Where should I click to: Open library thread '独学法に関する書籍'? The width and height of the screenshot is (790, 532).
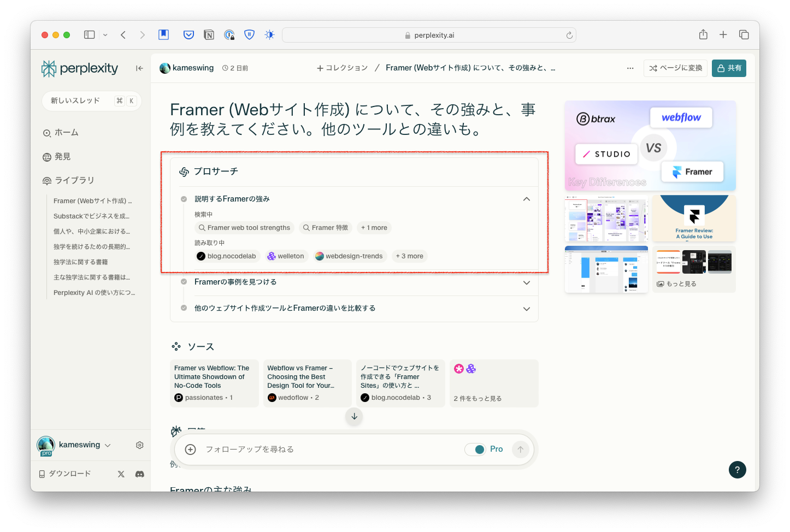coord(81,262)
